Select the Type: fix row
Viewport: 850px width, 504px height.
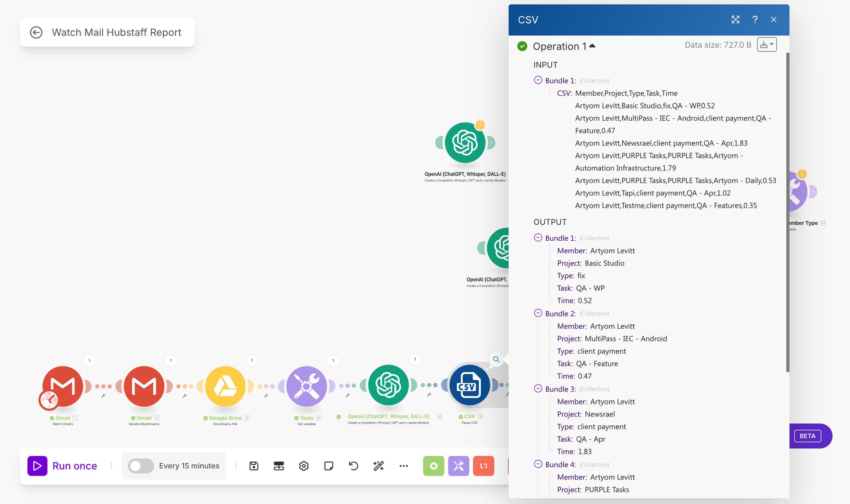pos(571,276)
